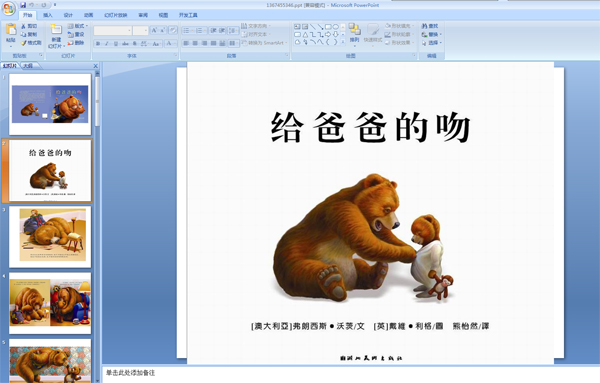Image resolution: width=600 pixels, height=383 pixels.
Task: Select the Format Painter brush
Action: [23, 43]
